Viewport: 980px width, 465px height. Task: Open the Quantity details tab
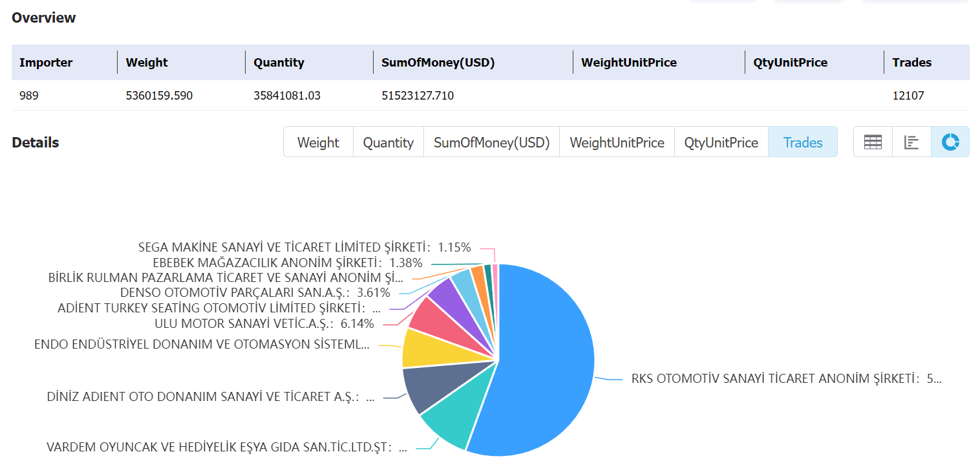click(x=388, y=142)
